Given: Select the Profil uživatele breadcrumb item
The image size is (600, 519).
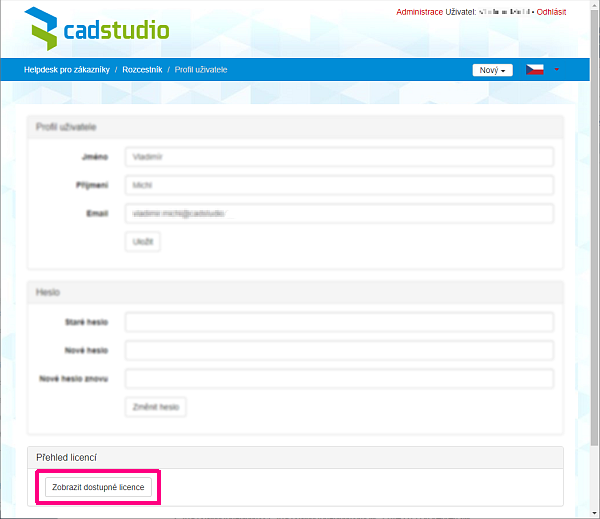Looking at the screenshot, I should tap(202, 70).
